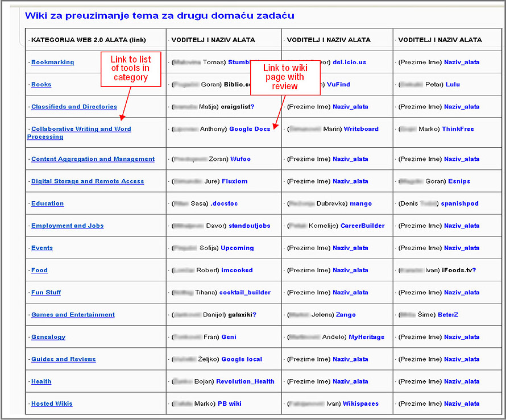
Task: Open Collaborative Writing and Word Processing link
Action: point(79,133)
